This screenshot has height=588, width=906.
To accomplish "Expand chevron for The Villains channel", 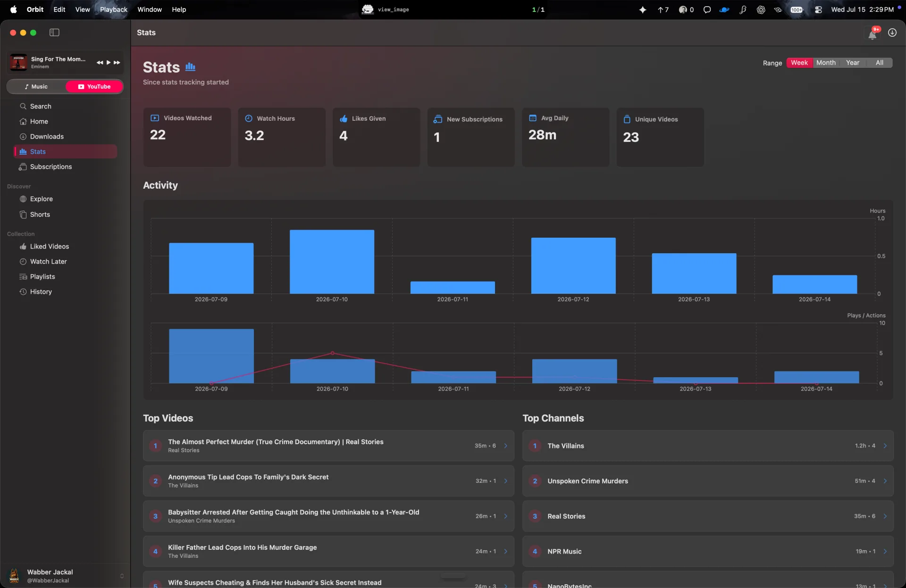I will click(x=885, y=446).
